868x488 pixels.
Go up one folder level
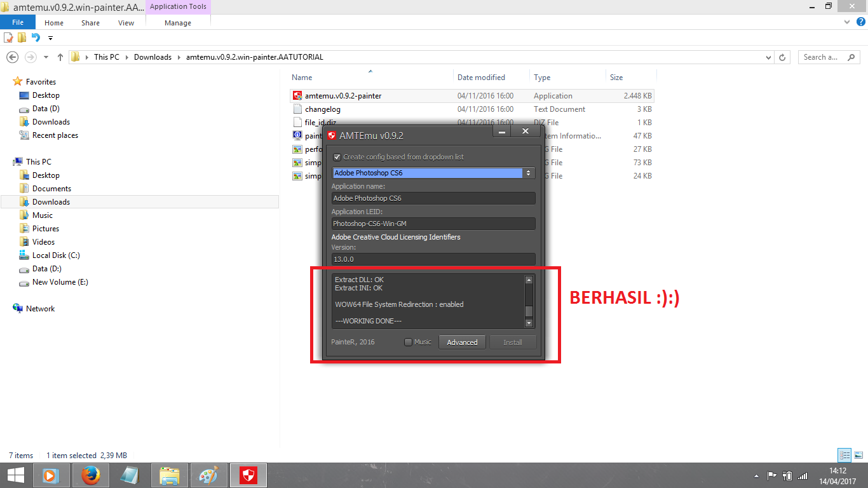60,57
